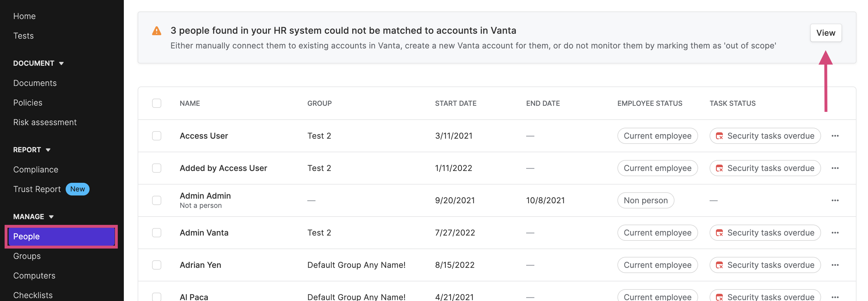The image size is (868, 301).
Task: Click Security tasks overdue badge for Added by Access User
Action: [x=765, y=168]
